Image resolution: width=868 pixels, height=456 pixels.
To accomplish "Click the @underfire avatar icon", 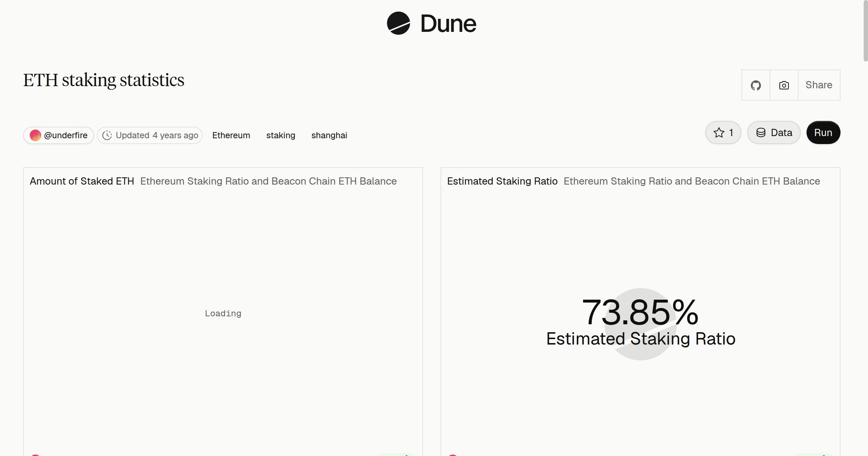I will coord(35,135).
